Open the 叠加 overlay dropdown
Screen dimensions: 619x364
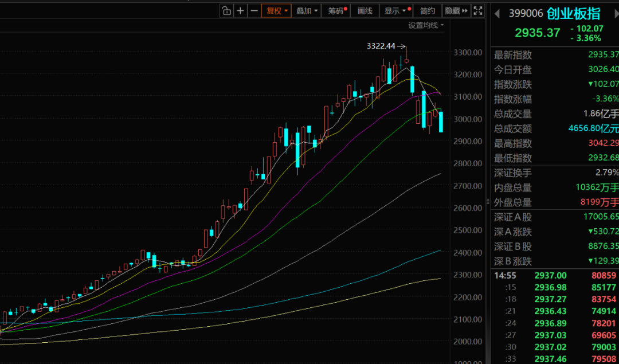pos(307,10)
